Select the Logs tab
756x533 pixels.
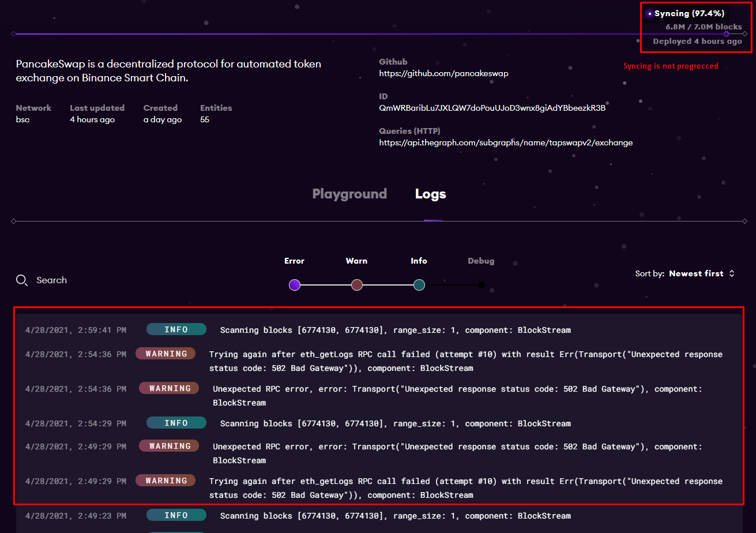(431, 194)
